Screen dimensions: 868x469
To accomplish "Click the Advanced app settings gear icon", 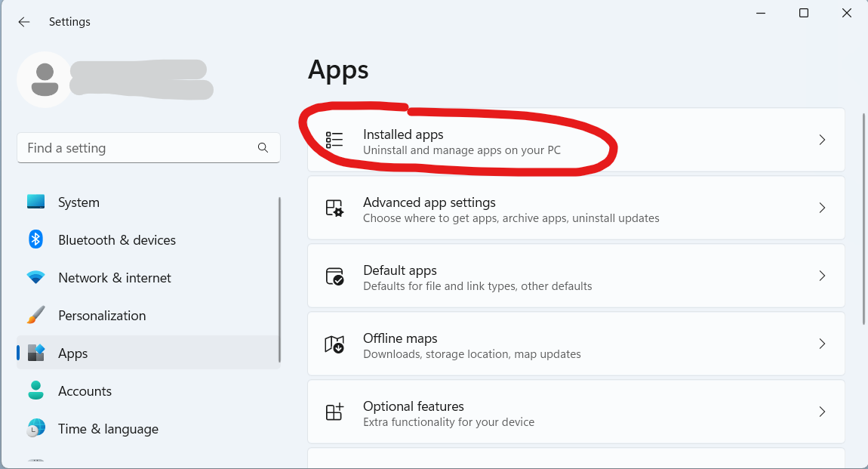I will point(334,208).
